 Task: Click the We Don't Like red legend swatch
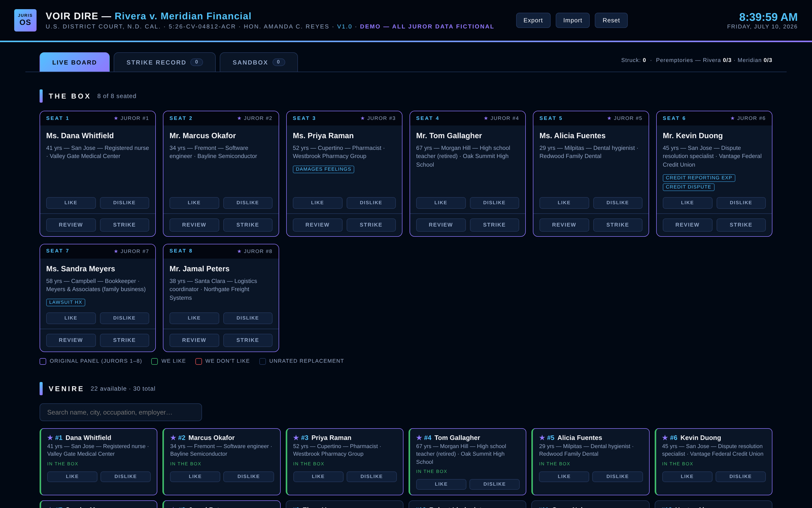pyautogui.click(x=198, y=361)
